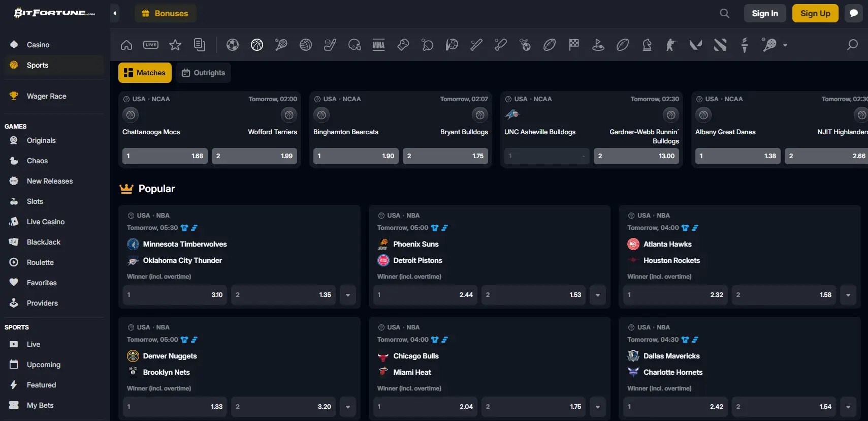Viewport: 868px width, 421px height.
Task: Open Providers in the sidebar
Action: click(x=54, y=303)
